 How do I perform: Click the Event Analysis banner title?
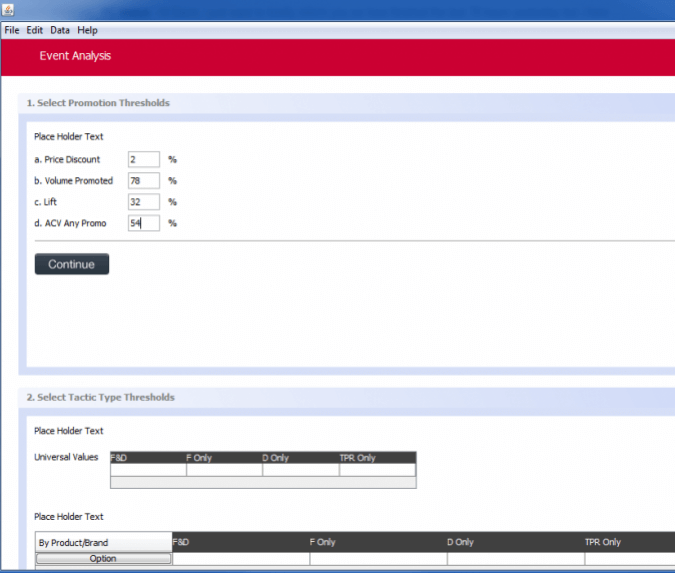point(75,56)
